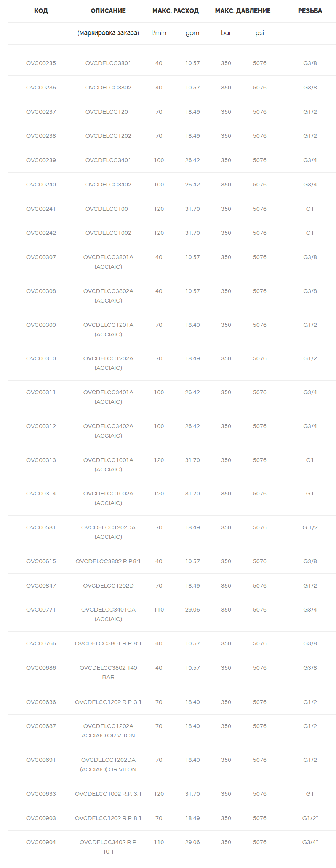
Task: Click the ОПИСАНИЕ column header
Action: (x=108, y=11)
